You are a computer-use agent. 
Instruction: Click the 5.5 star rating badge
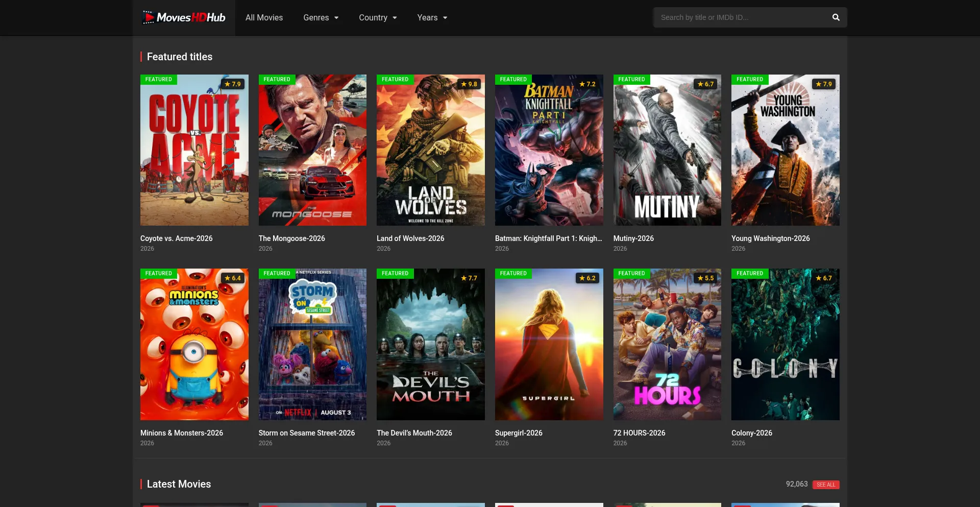(x=705, y=278)
